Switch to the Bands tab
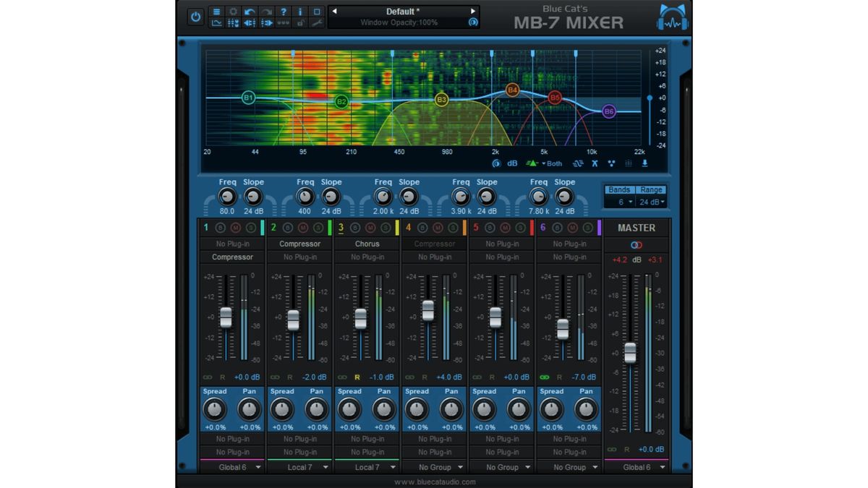Screen dimensions: 868x488 tap(621, 189)
